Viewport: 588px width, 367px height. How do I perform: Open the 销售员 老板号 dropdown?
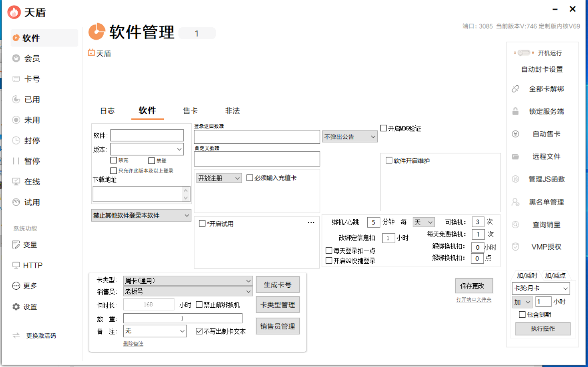tap(188, 291)
